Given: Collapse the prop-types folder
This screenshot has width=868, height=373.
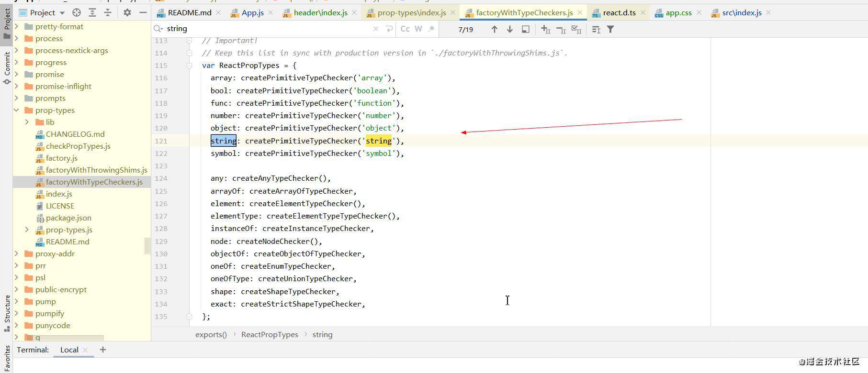Looking at the screenshot, I should pos(17,110).
